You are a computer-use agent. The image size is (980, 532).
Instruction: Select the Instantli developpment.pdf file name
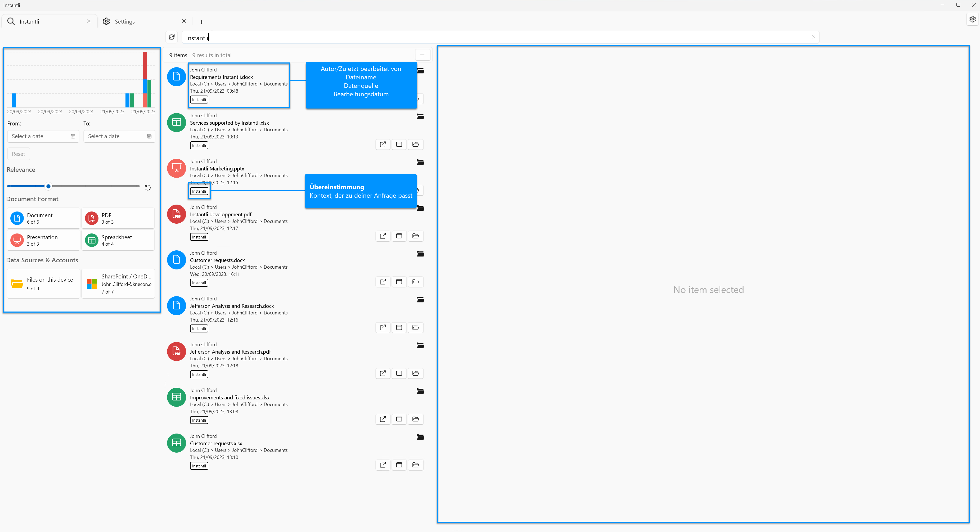221,214
